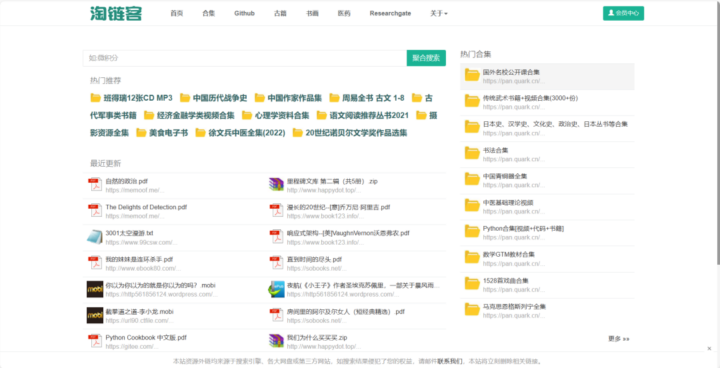720x368 pixels.
Task: Go to the 首页 nav item
Action: (x=177, y=13)
